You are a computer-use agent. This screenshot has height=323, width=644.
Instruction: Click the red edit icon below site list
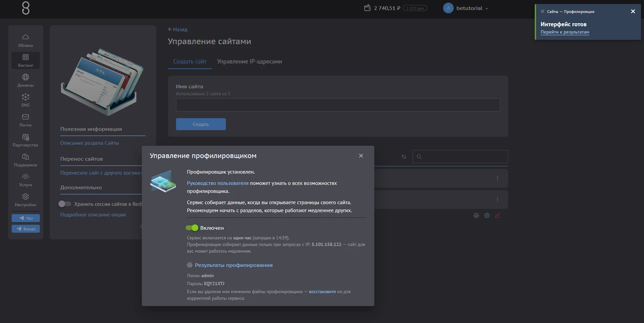[497, 215]
